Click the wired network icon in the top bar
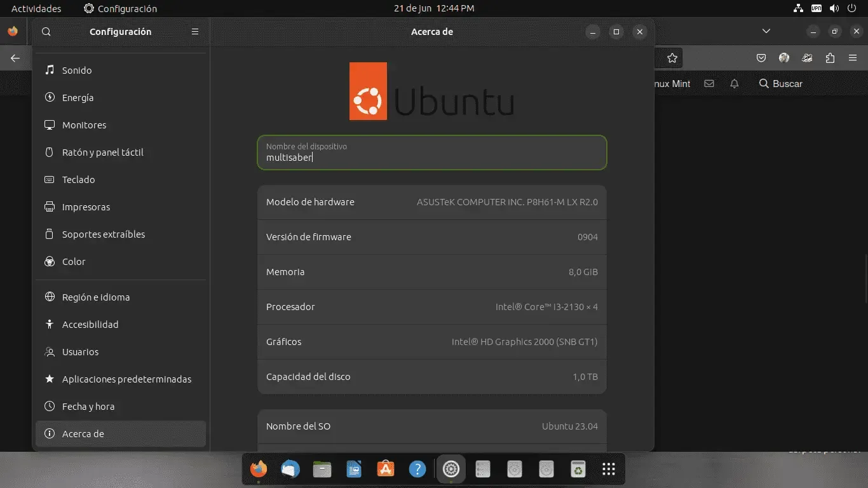868x488 pixels. 799,8
